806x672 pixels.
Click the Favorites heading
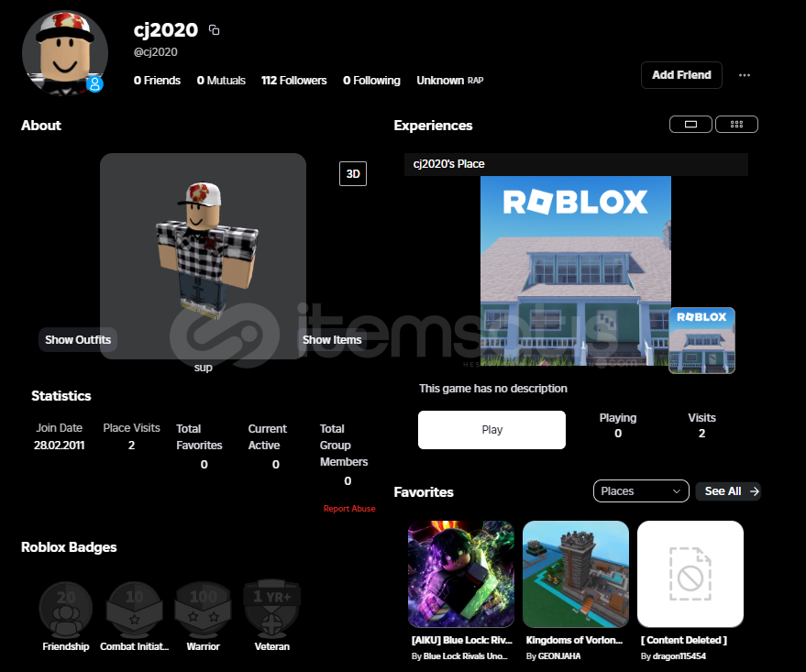coord(424,492)
